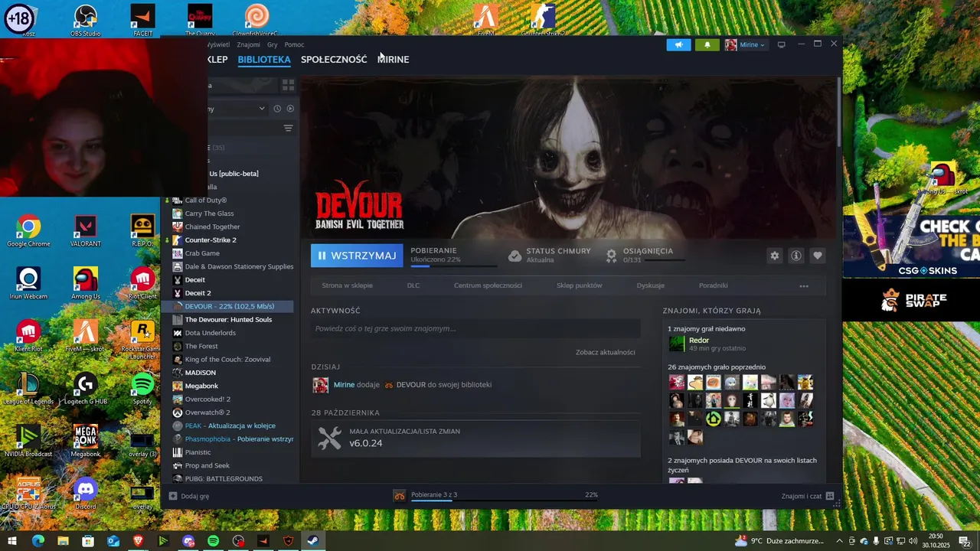Pause the DEVOUR download with WSTRZYMAJ

coord(357,256)
